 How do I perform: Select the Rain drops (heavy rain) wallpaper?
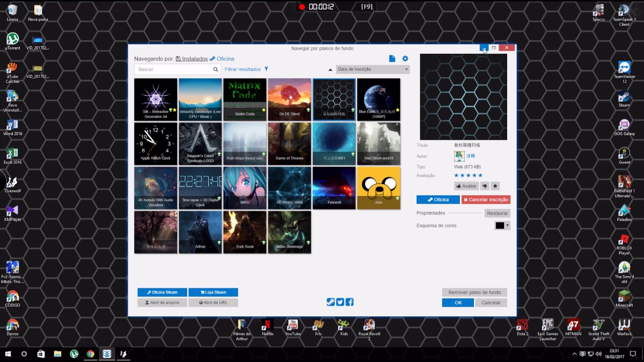245,144
